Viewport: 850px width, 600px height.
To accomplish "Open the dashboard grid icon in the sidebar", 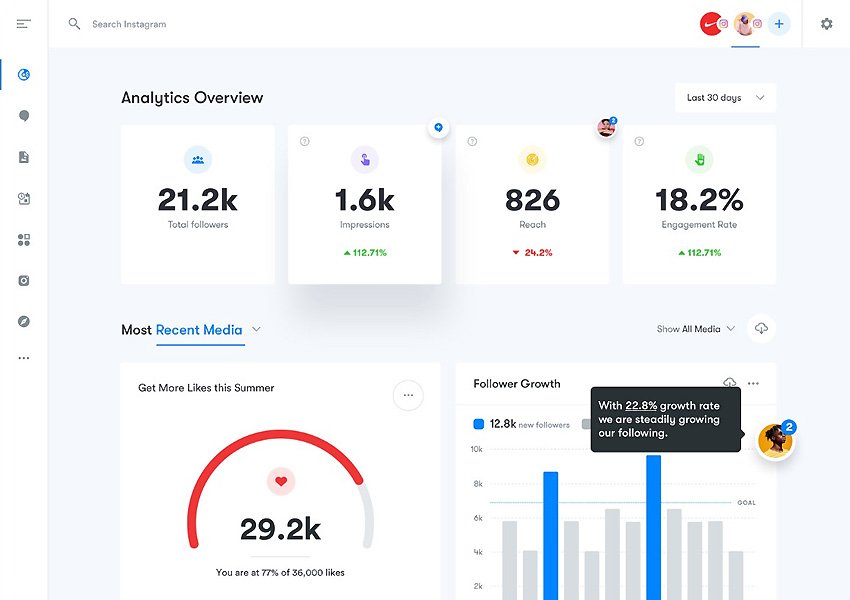I will pos(24,240).
